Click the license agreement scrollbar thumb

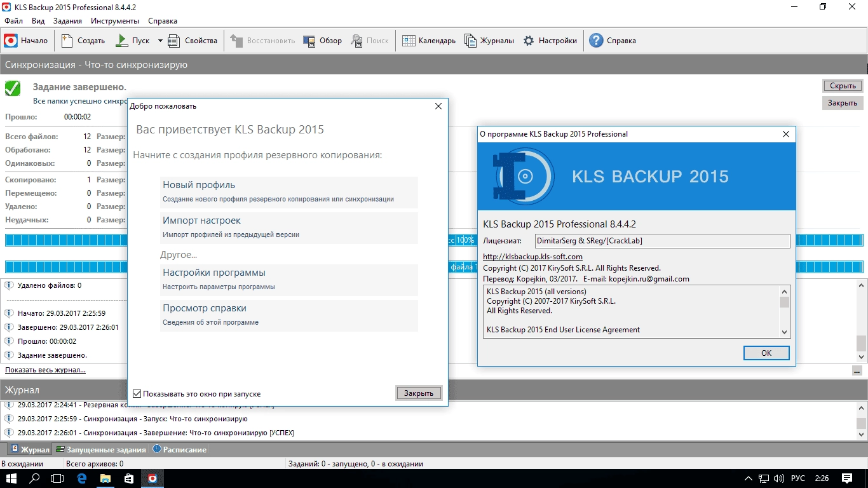[x=785, y=302]
